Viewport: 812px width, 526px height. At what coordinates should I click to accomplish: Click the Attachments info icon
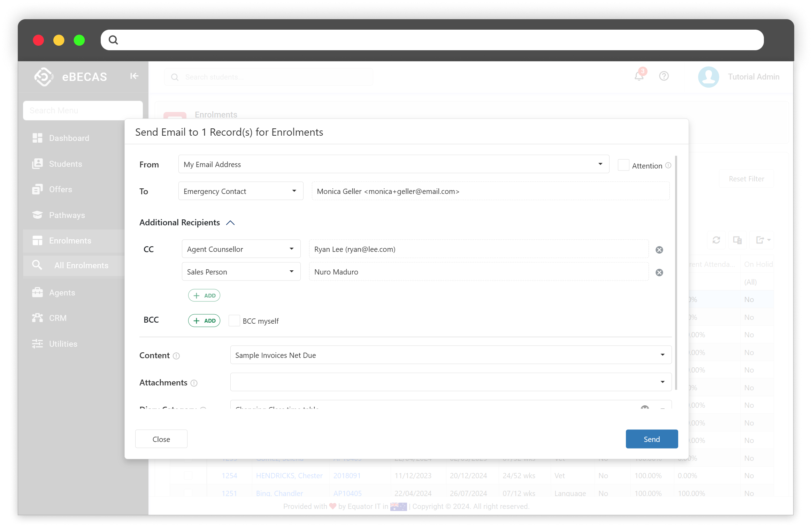point(194,383)
